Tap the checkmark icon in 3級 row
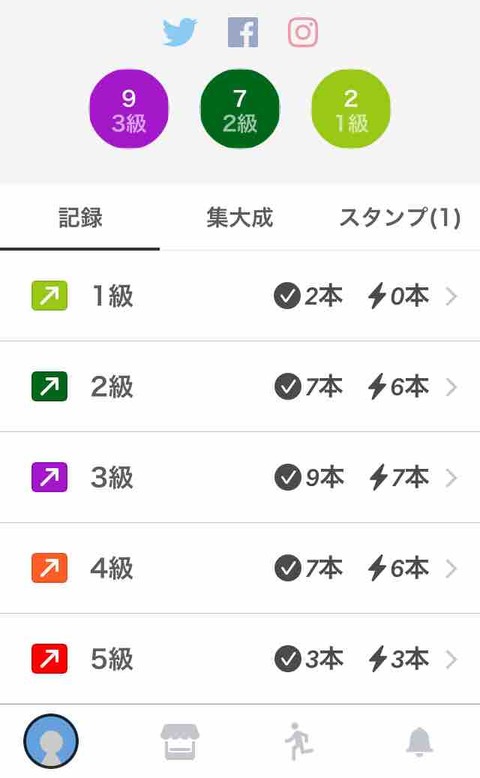 coord(287,477)
